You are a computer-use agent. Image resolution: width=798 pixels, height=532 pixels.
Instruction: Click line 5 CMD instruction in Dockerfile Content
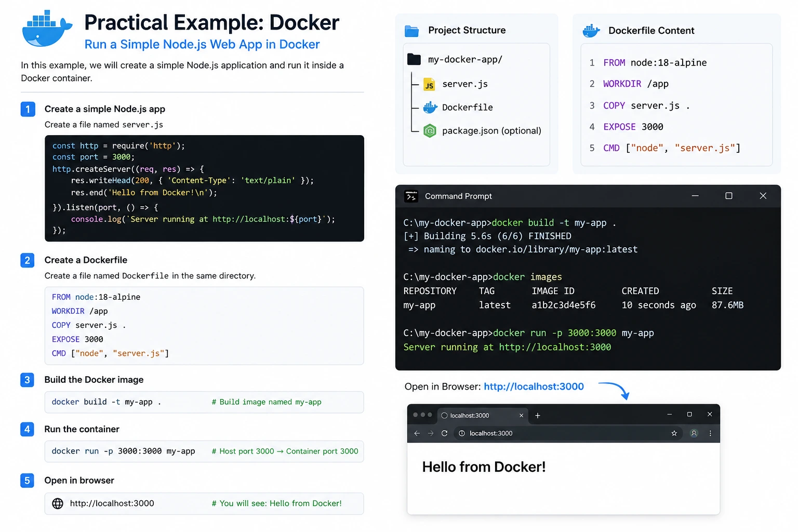point(672,149)
